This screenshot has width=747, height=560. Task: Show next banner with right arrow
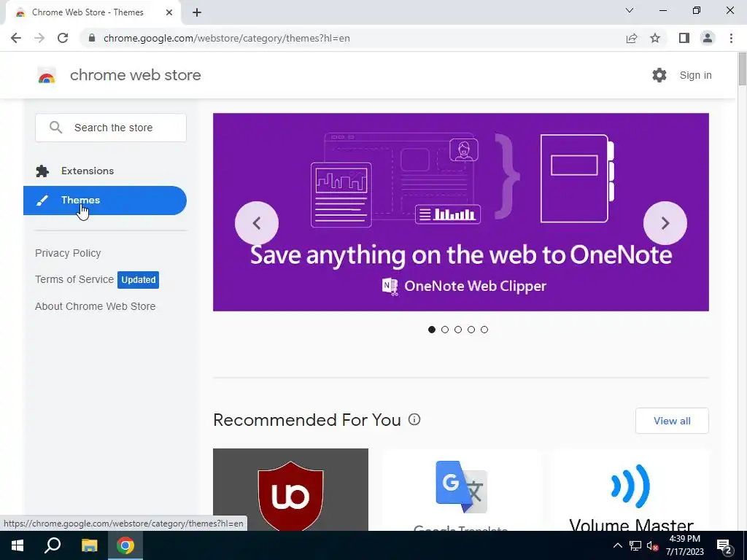click(665, 223)
